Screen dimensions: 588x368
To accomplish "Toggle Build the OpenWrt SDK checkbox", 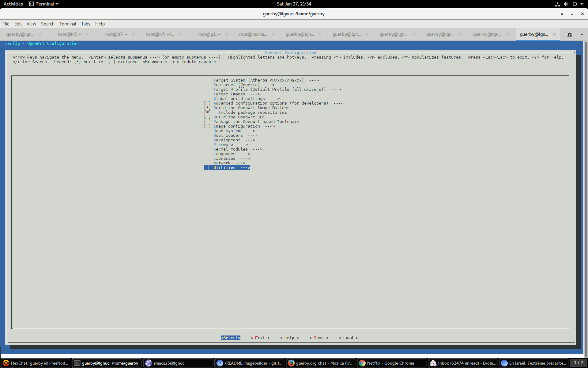I will click(207, 117).
